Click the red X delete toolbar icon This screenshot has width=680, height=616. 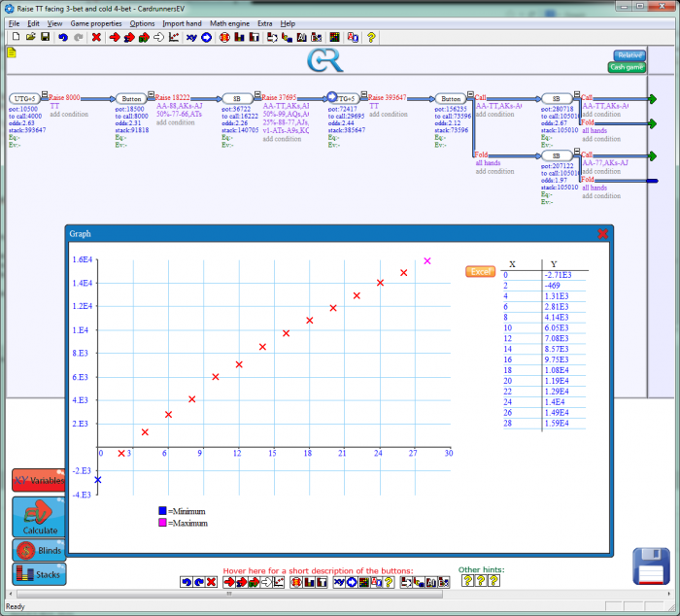point(96,37)
